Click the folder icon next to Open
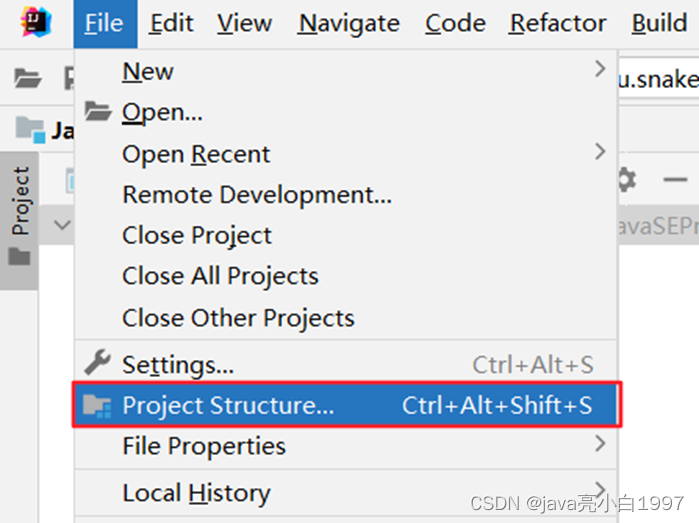 point(97,112)
